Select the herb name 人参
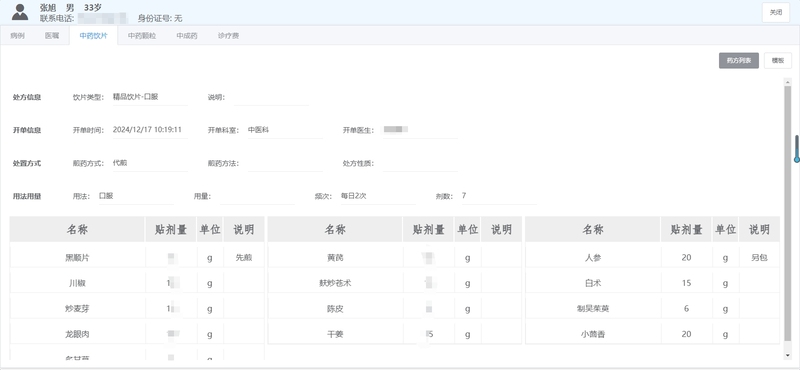Screen dimensions: 800x370 [593, 258]
